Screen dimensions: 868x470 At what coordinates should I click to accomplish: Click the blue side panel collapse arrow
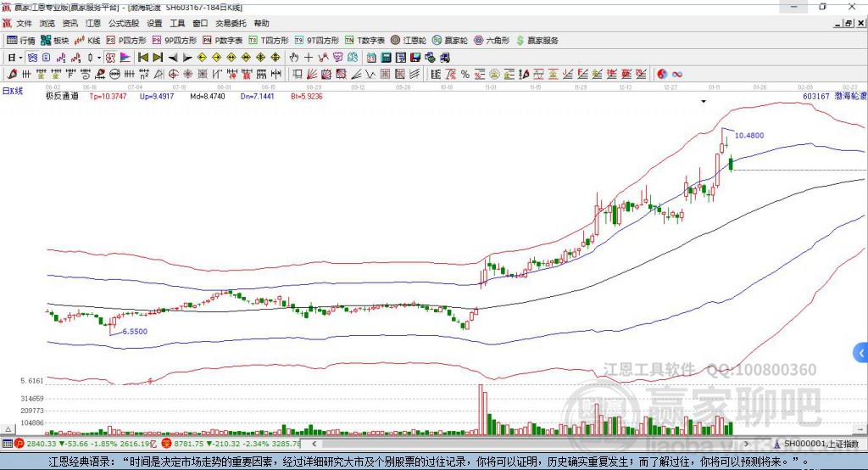point(861,353)
